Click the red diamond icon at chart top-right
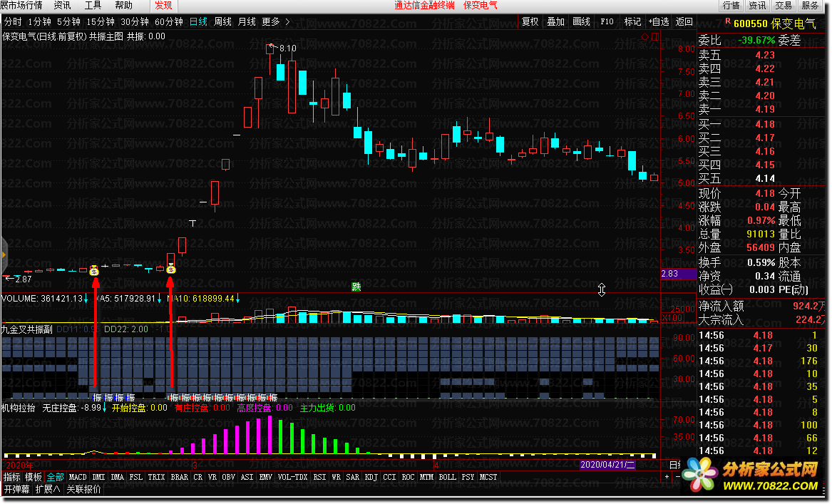This screenshot has height=504, width=832. coord(645,36)
